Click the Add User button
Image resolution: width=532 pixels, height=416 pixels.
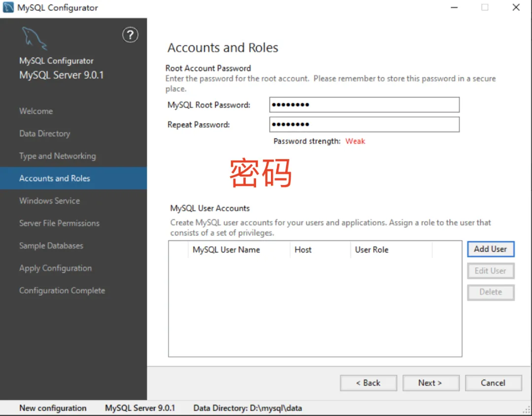(491, 249)
